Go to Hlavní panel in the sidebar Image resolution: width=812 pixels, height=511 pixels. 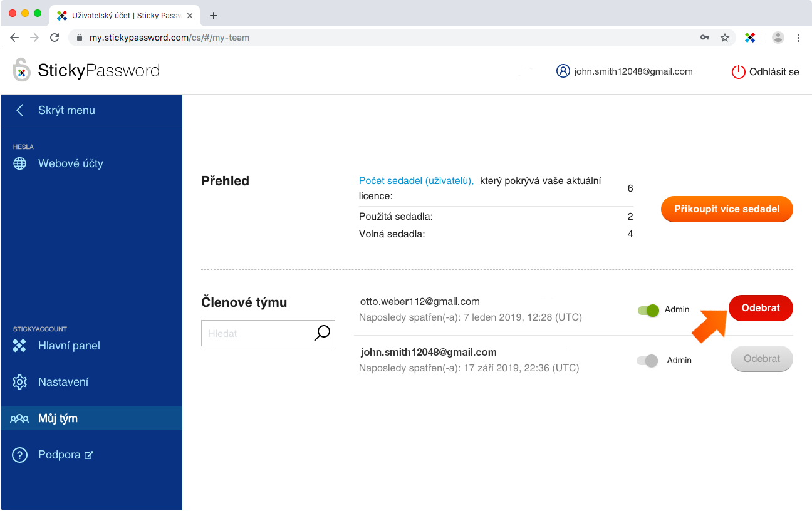click(69, 346)
